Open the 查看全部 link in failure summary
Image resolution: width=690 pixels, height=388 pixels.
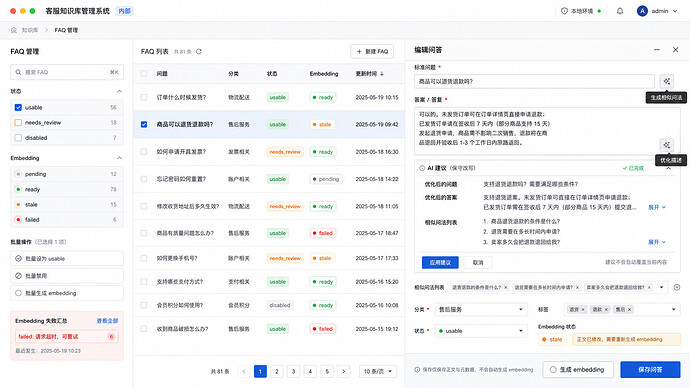coord(107,321)
